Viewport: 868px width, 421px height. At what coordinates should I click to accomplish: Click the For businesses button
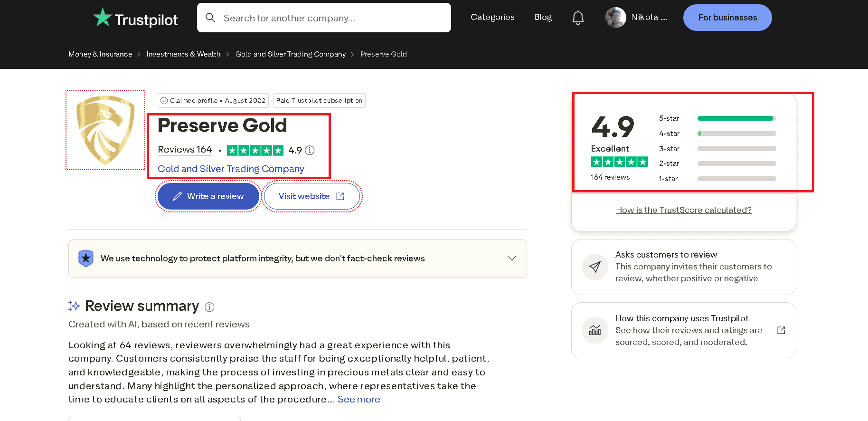[x=727, y=18]
